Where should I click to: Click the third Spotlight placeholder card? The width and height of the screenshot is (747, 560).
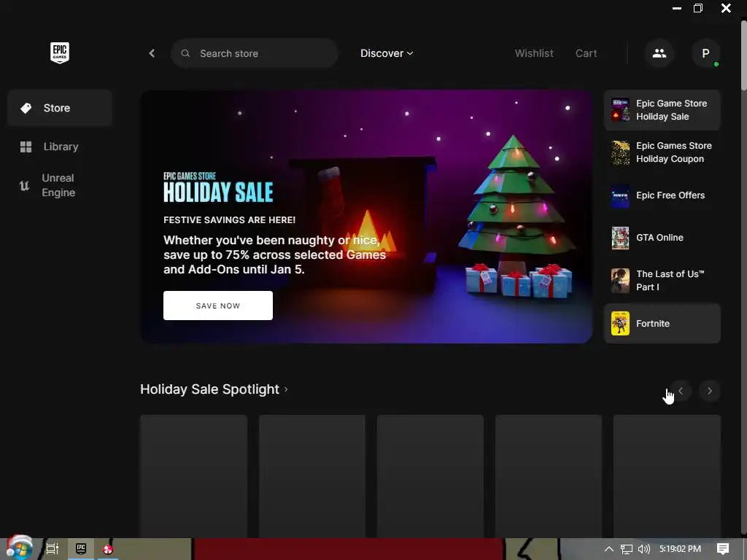[430, 476]
